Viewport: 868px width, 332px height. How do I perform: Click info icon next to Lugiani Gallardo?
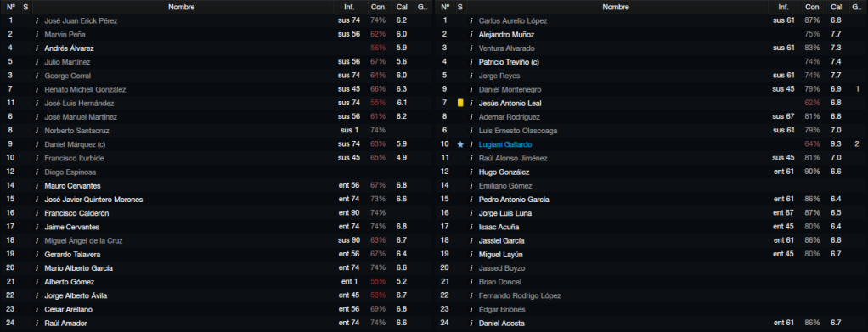pos(471,144)
